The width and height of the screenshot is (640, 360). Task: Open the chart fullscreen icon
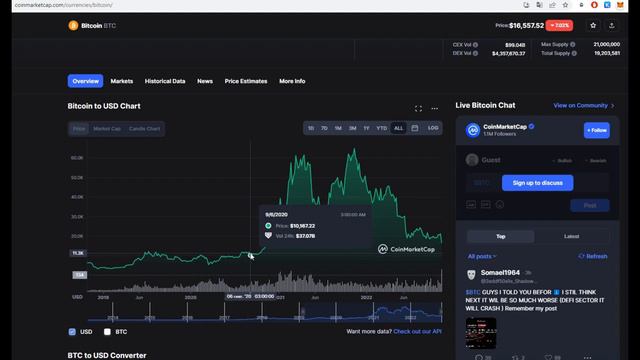tap(418, 109)
